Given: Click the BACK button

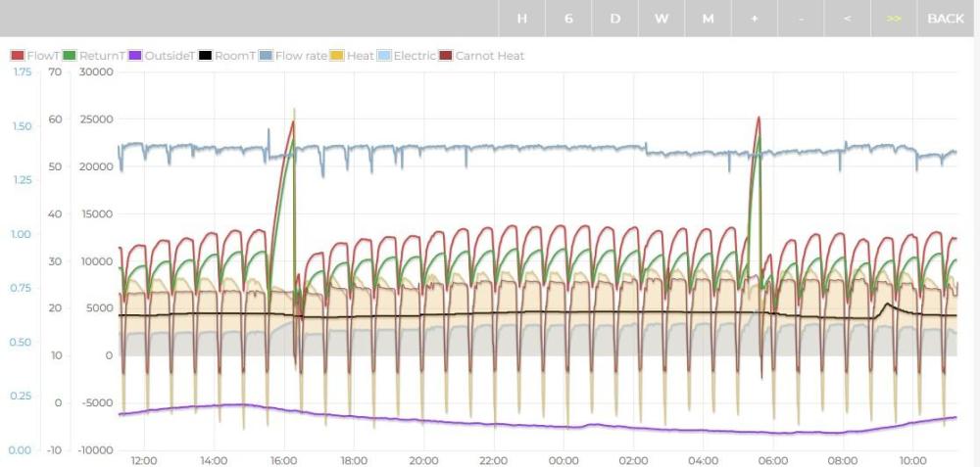Looking at the screenshot, I should (946, 19).
